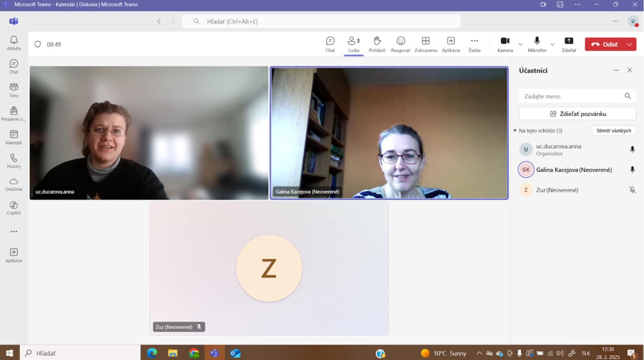Select Galina Kacejova video tile
Screen dimensions: 644x360
coord(389,133)
